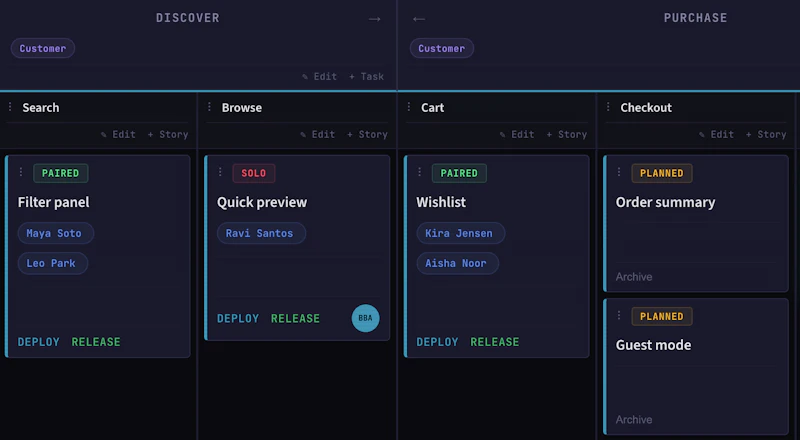This screenshot has height=440, width=800.
Task: Open the Order summary story title
Action: point(665,202)
